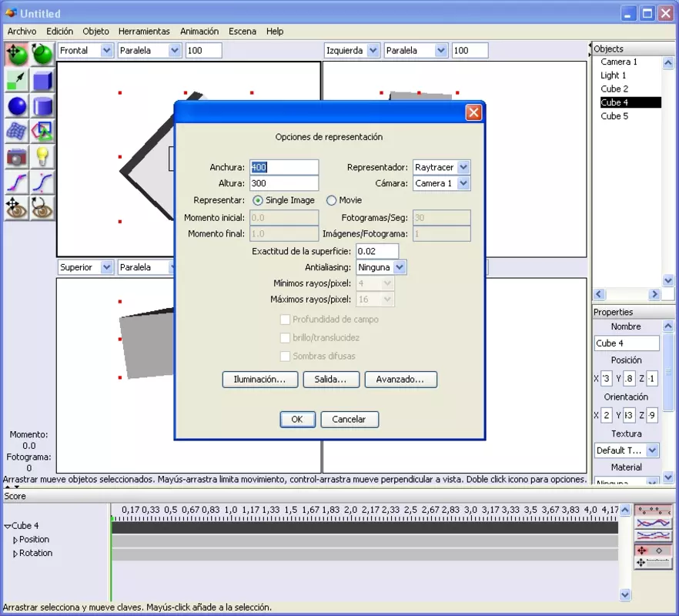The height and width of the screenshot is (616, 679).
Task: Click the Avanzado... button
Action: [x=400, y=380]
